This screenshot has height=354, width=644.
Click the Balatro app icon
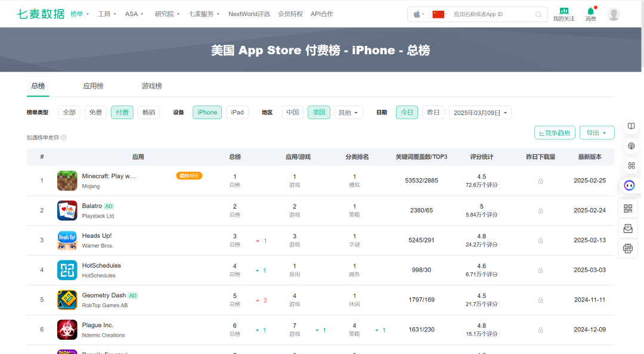[67, 210]
